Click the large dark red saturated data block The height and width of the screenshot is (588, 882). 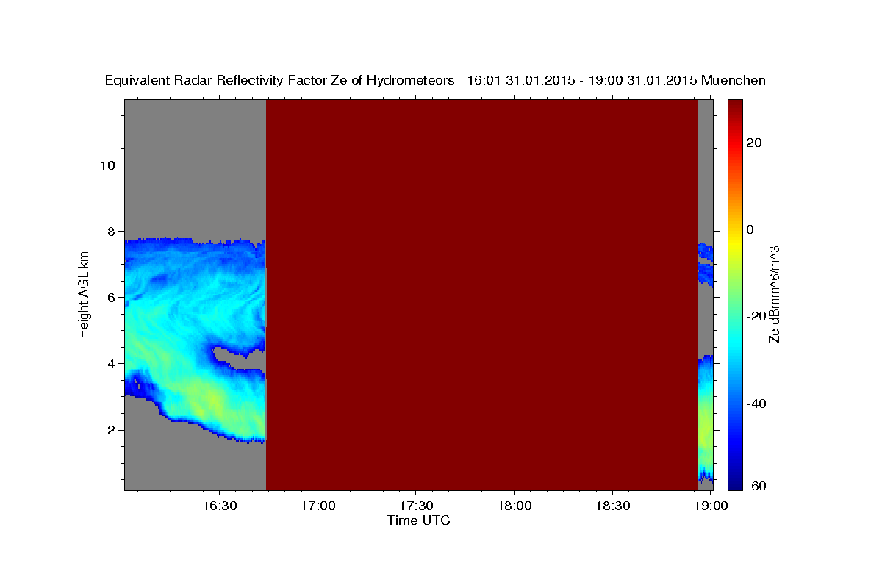point(481,294)
